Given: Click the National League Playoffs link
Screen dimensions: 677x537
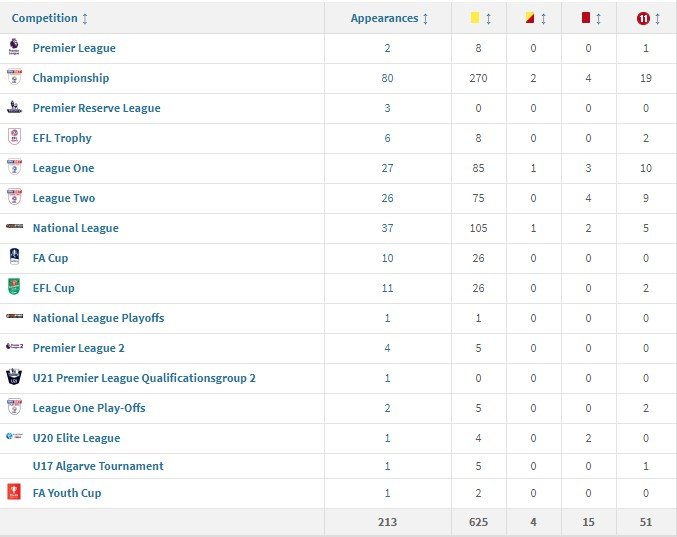Looking at the screenshot, I should [x=98, y=318].
